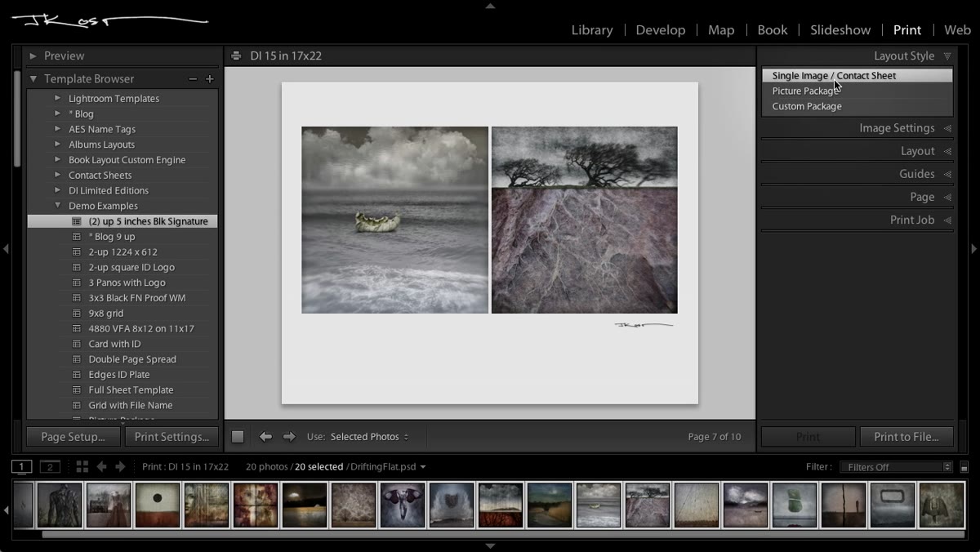
Task: Collapse the Demo Examples folder
Action: click(58, 206)
